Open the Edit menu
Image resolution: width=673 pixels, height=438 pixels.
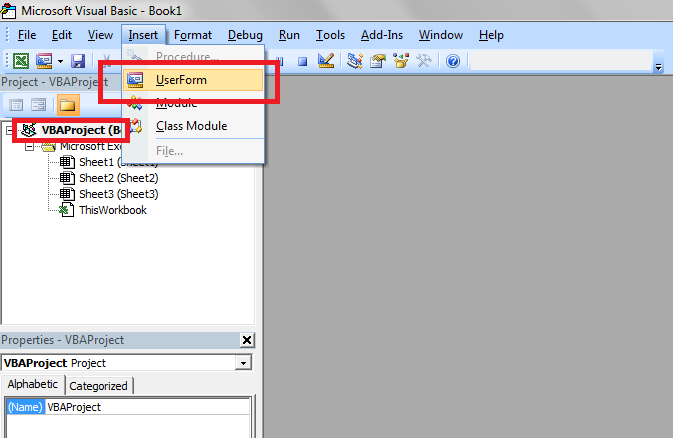coord(62,35)
